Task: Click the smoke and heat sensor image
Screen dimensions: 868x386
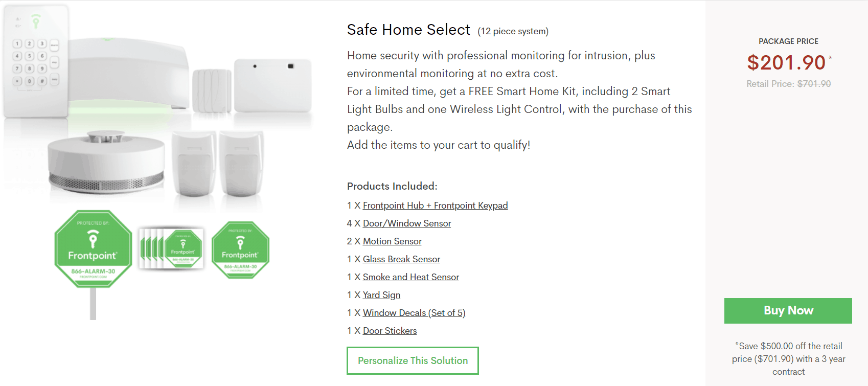Action: click(x=106, y=164)
